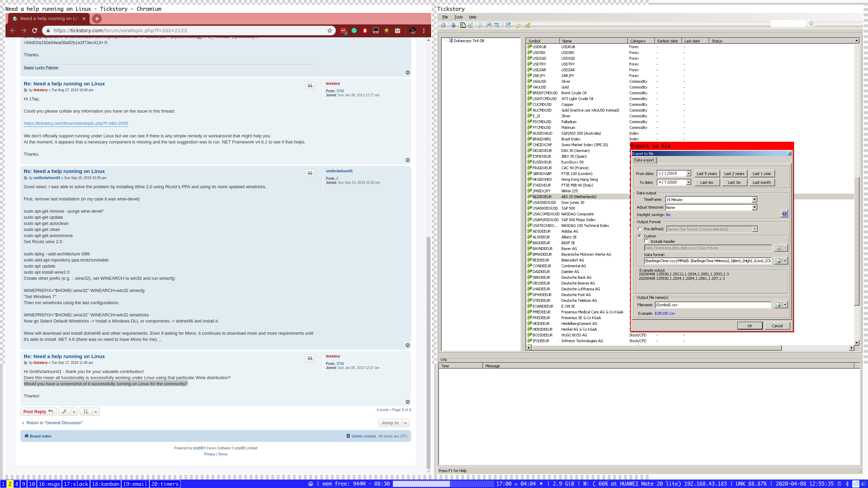
Task: Click the chart-line icon in Tickstory toolbar
Action: coord(488,25)
